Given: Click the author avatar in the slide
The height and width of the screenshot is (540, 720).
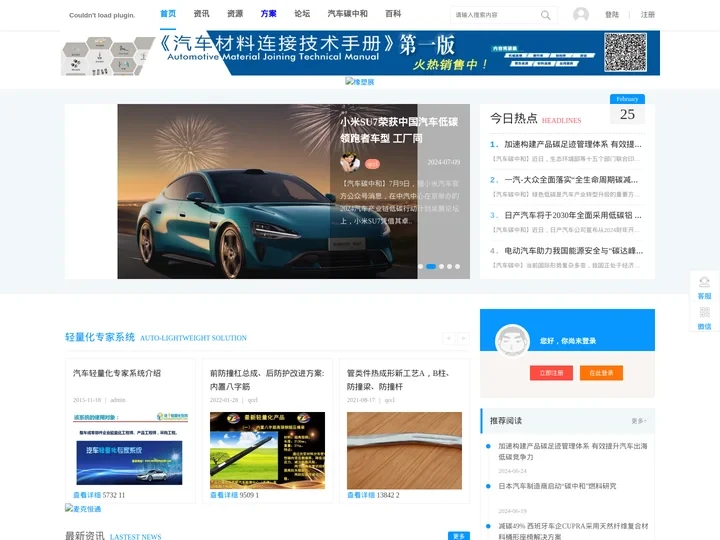Looking at the screenshot, I should point(350,163).
